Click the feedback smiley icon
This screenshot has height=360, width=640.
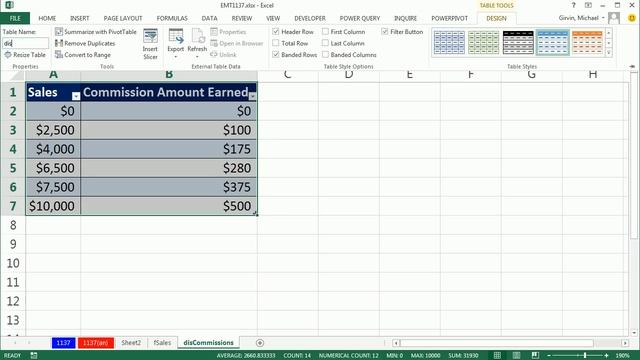[x=632, y=18]
